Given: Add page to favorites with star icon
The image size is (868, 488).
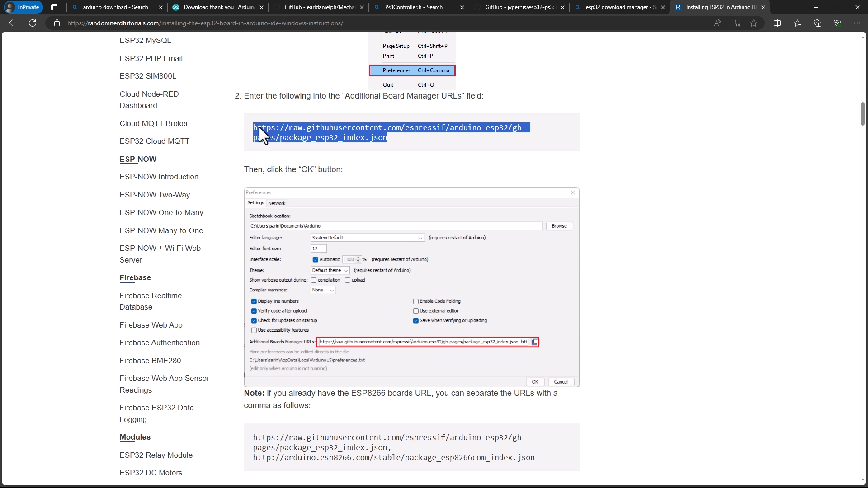Looking at the screenshot, I should [754, 23].
